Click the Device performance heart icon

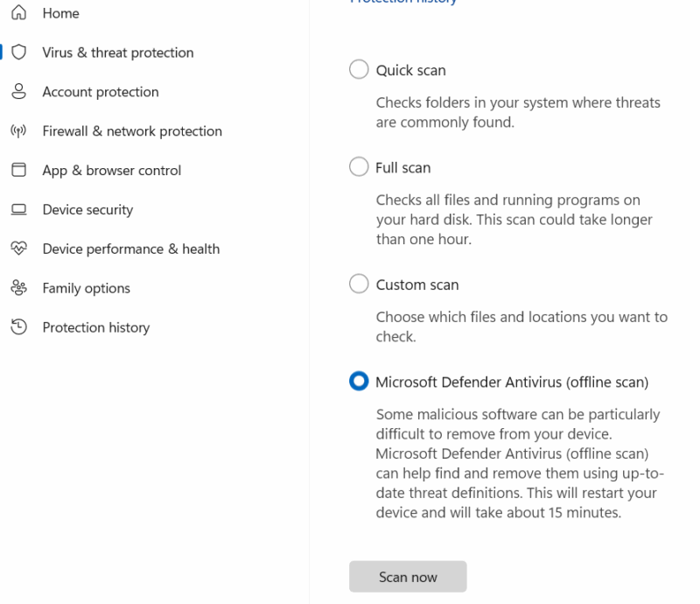(18, 249)
